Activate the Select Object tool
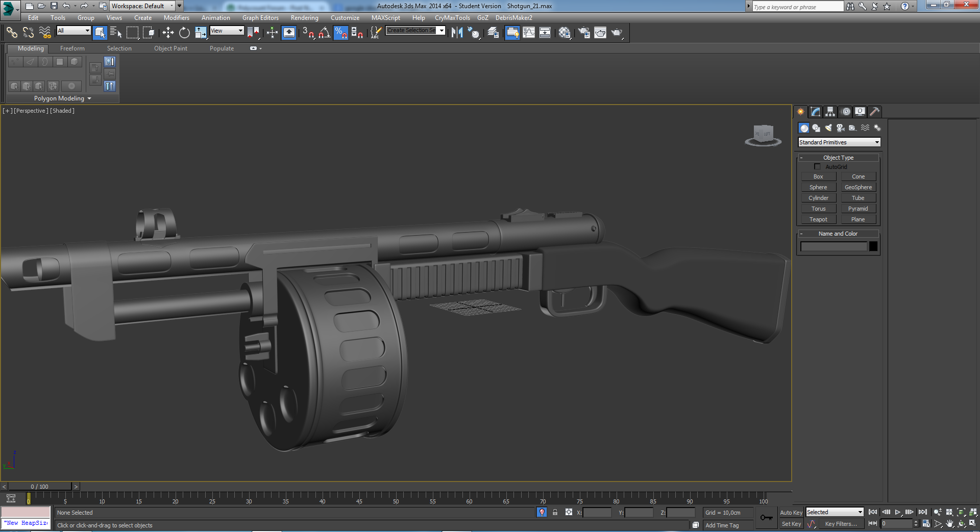 (x=100, y=33)
